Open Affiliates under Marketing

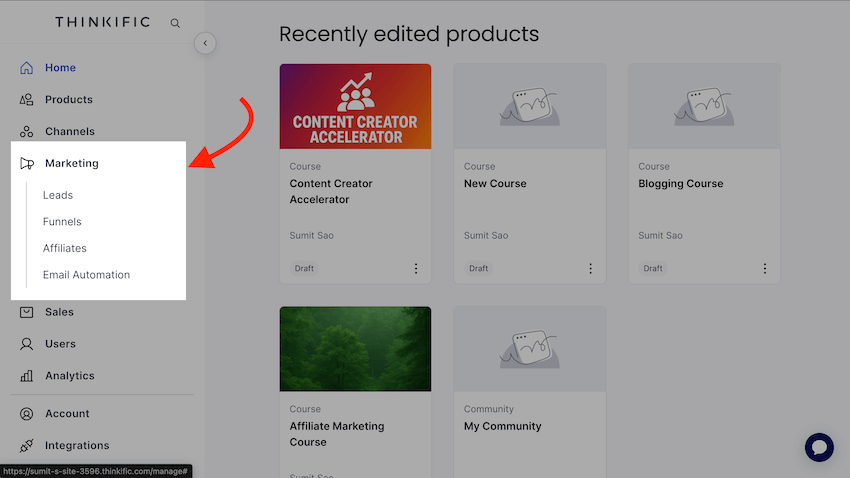(x=65, y=248)
